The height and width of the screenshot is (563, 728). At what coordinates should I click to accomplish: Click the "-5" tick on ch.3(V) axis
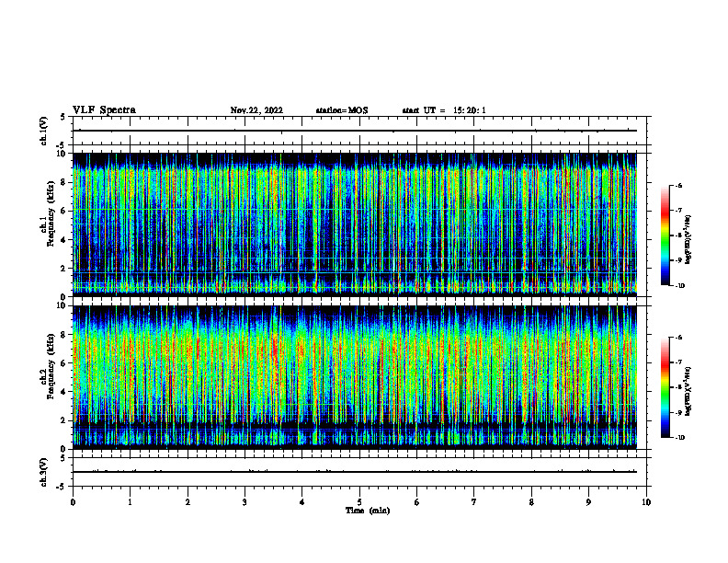pos(63,487)
